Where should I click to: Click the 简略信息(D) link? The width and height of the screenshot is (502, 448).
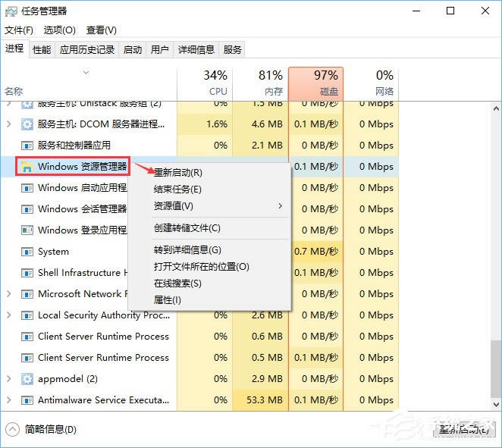click(51, 430)
